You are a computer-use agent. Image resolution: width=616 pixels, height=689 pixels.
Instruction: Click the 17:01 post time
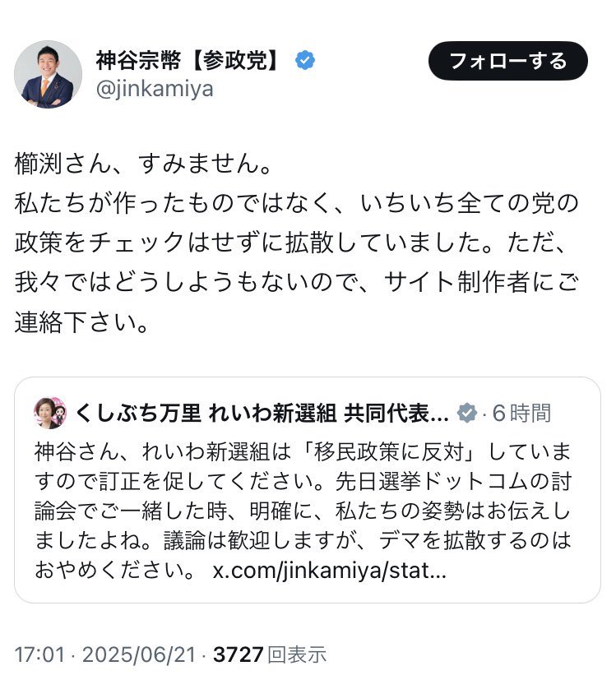coord(38,654)
